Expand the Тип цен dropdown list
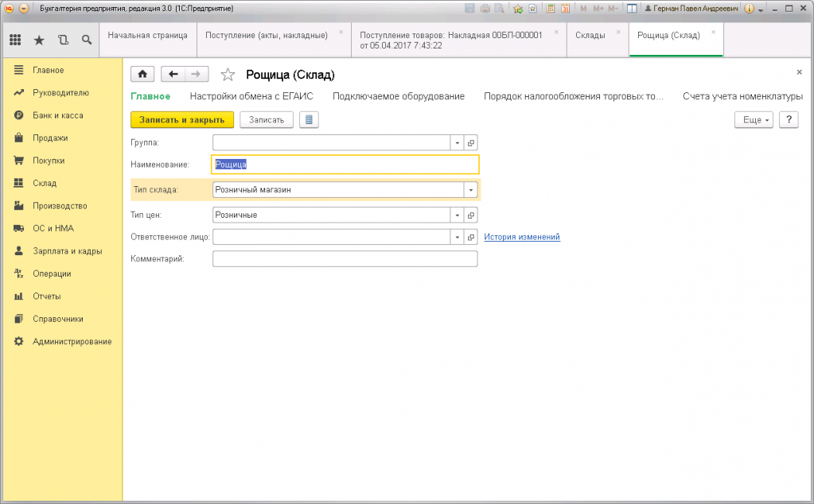Viewport: 814px width, 504px height. (x=457, y=215)
